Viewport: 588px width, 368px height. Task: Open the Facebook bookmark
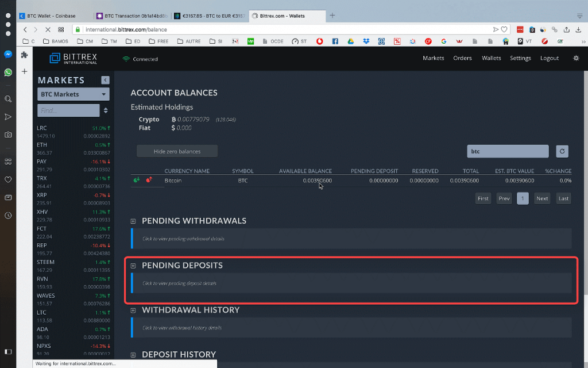tap(335, 41)
